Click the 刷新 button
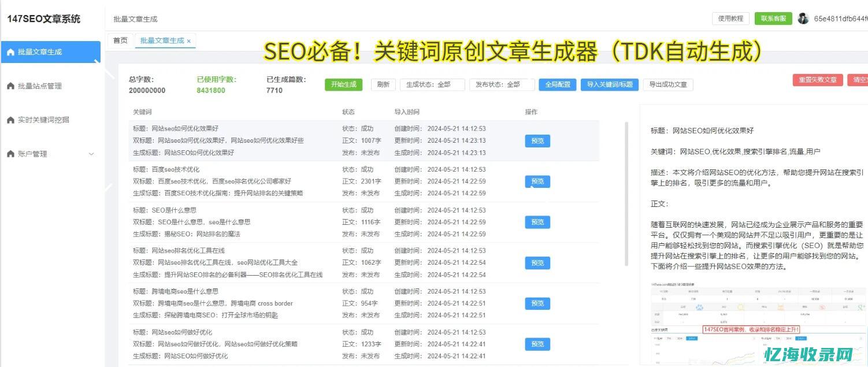 [383, 84]
